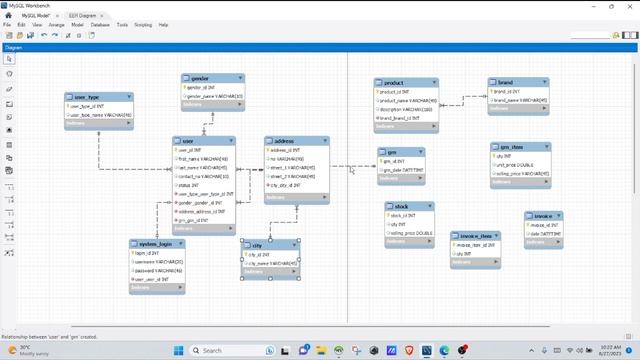Collapse the brand table header arrow
The width and height of the screenshot is (640, 360).
544,82
